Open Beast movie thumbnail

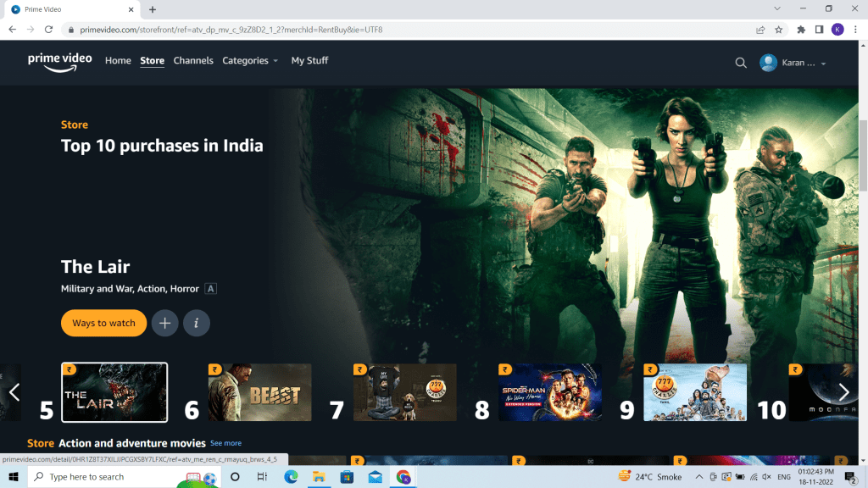(259, 392)
